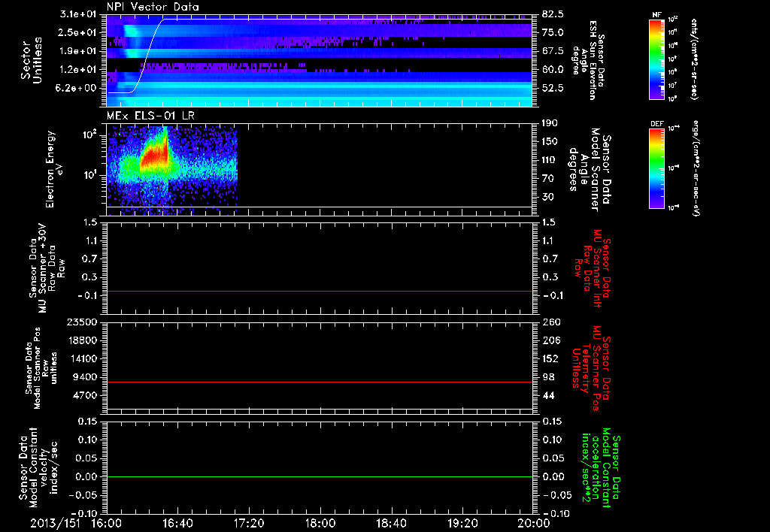Viewport: 770px width, 532px height.
Task: Click the '17:20' time tick label
Action: 249,523
